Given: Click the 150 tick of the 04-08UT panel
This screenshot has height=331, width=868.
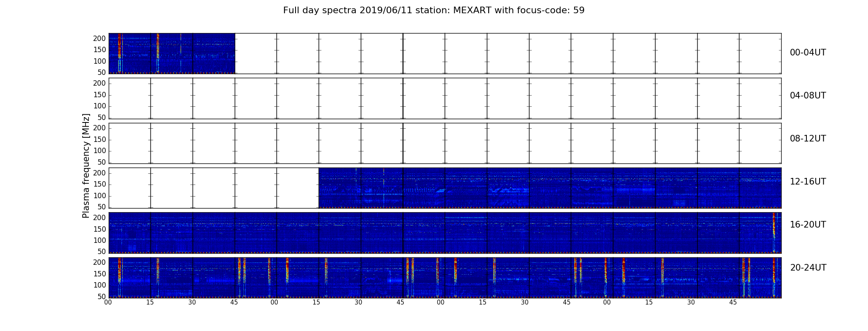Looking at the screenshot, I should pyautogui.click(x=100, y=95).
